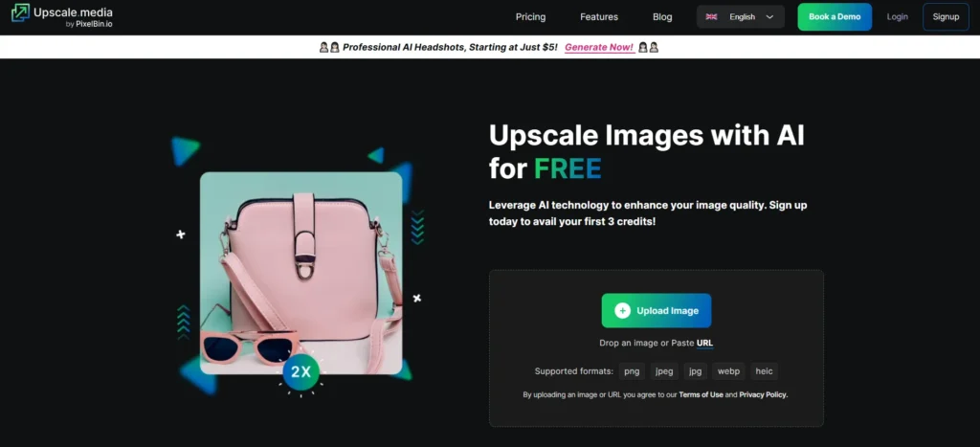Viewport: 980px width, 447px height.
Task: Expand the English language dropdown
Action: [x=741, y=17]
